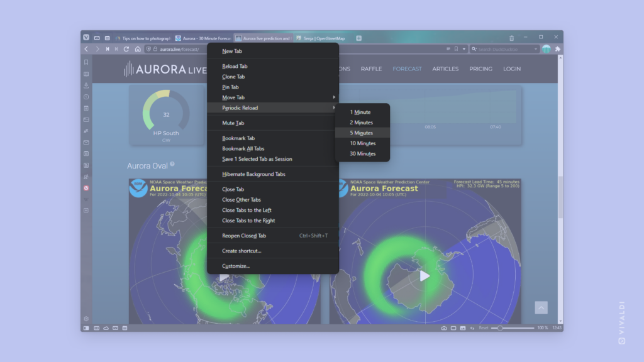Open Customize... in the context menu
The width and height of the screenshot is (644, 362).
pos(273,266)
